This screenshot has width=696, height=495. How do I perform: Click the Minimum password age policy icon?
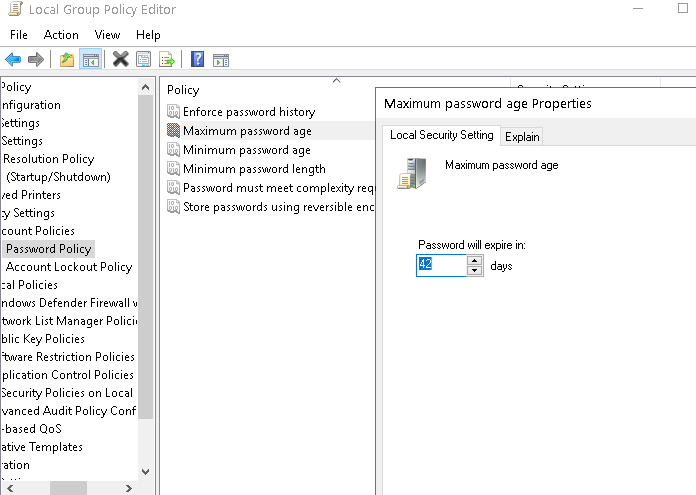pos(173,150)
